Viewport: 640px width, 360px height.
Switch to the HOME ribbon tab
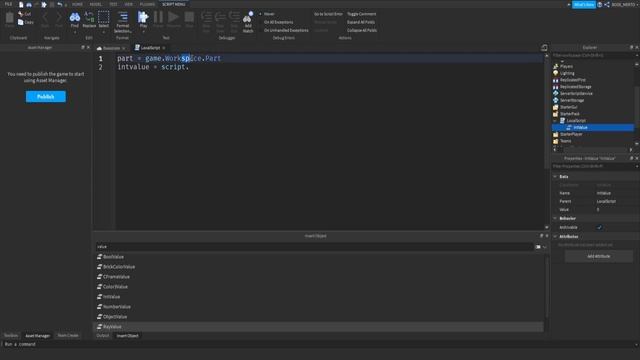click(77, 4)
